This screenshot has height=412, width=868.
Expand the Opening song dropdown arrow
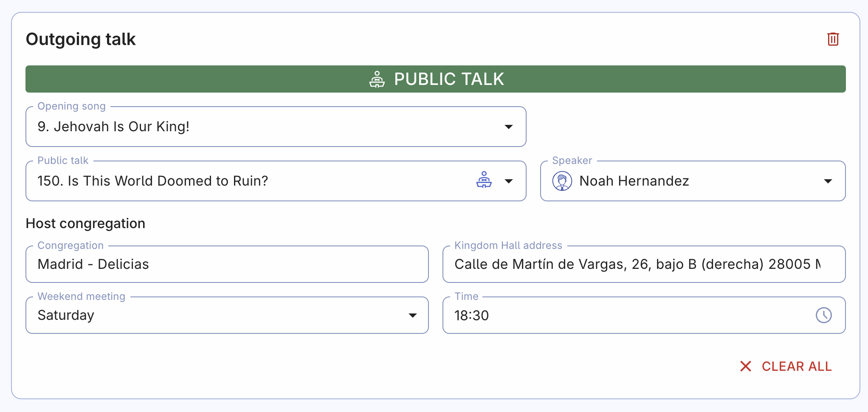coord(508,127)
